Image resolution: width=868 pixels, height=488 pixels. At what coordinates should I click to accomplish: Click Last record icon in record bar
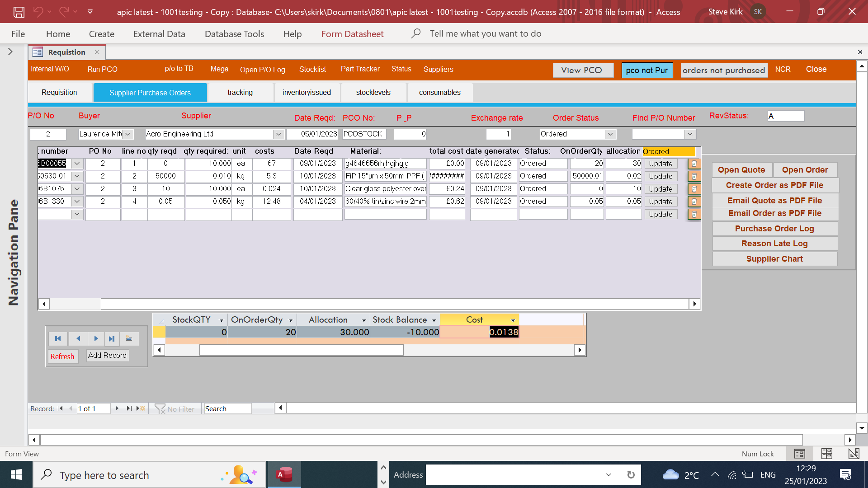click(x=129, y=408)
